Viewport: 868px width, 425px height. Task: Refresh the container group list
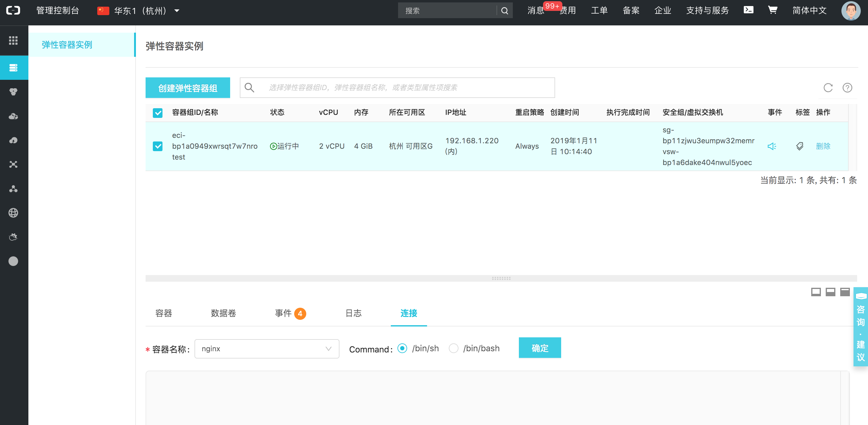coord(828,88)
